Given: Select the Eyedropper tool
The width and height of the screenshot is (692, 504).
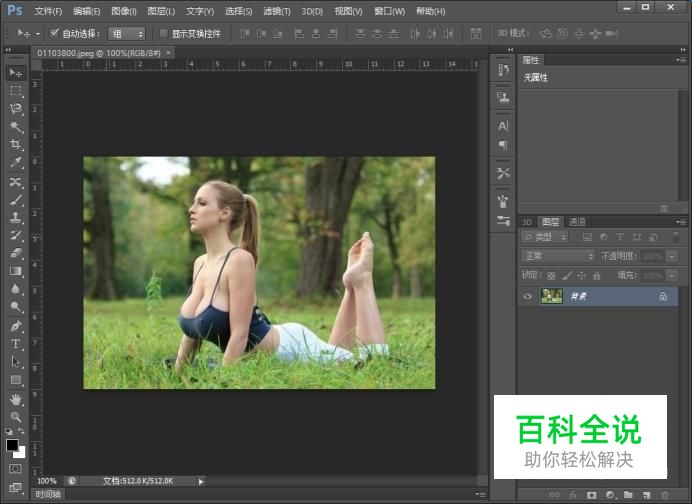Looking at the screenshot, I should point(16,163).
